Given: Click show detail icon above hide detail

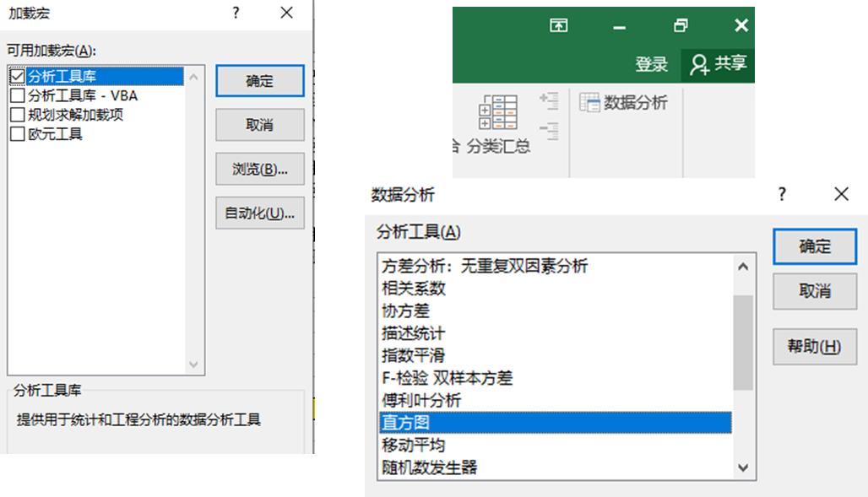Looking at the screenshot, I should tap(549, 100).
